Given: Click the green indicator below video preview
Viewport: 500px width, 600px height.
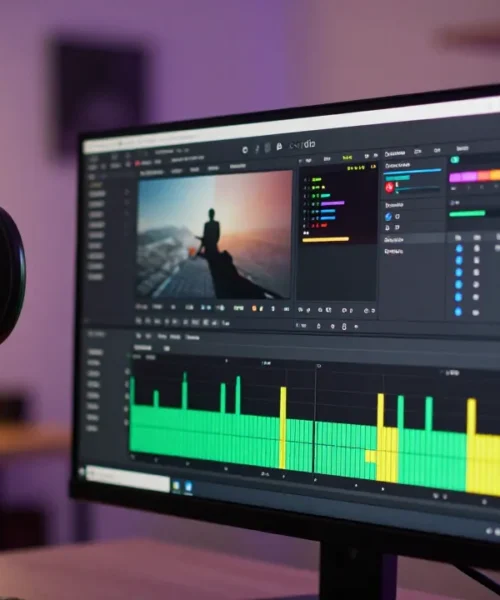Looking at the screenshot, I should 239,308.
